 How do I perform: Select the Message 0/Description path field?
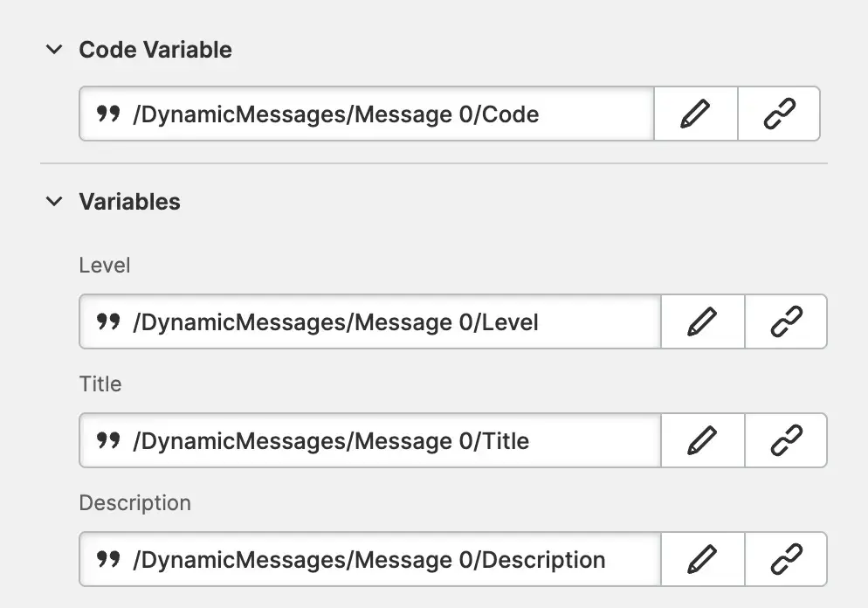point(384,559)
